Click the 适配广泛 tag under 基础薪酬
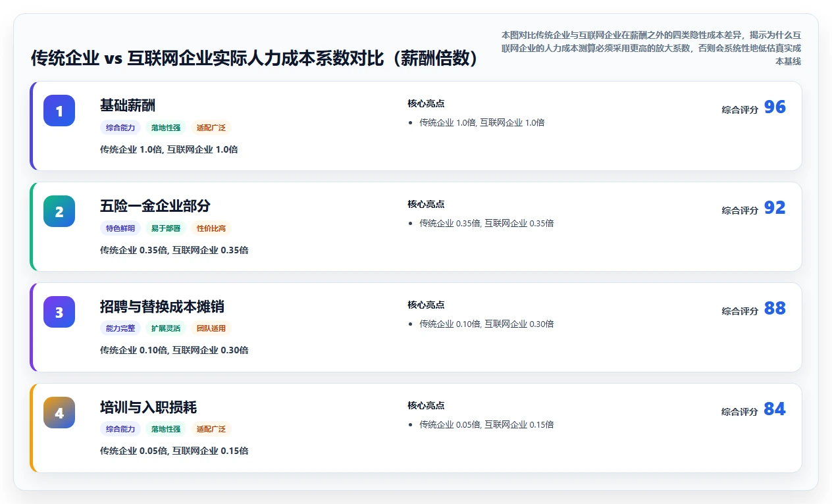Screen dimensions: 832x504 click(211, 128)
